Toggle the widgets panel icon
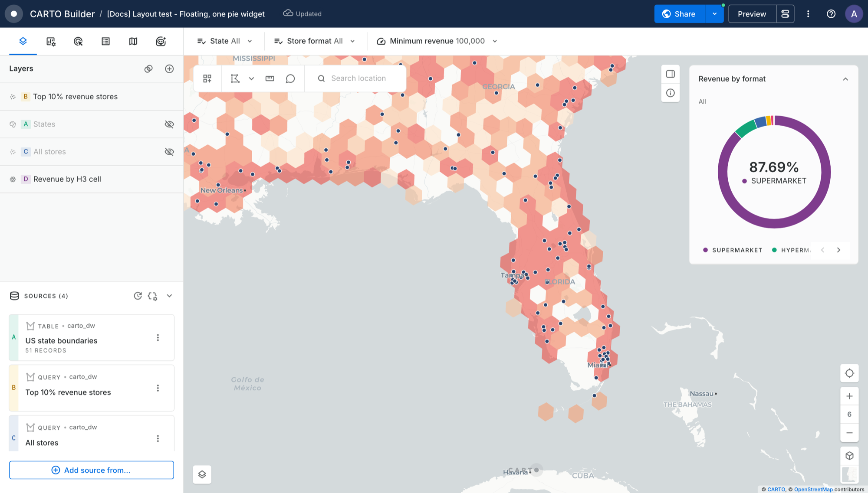 (671, 74)
